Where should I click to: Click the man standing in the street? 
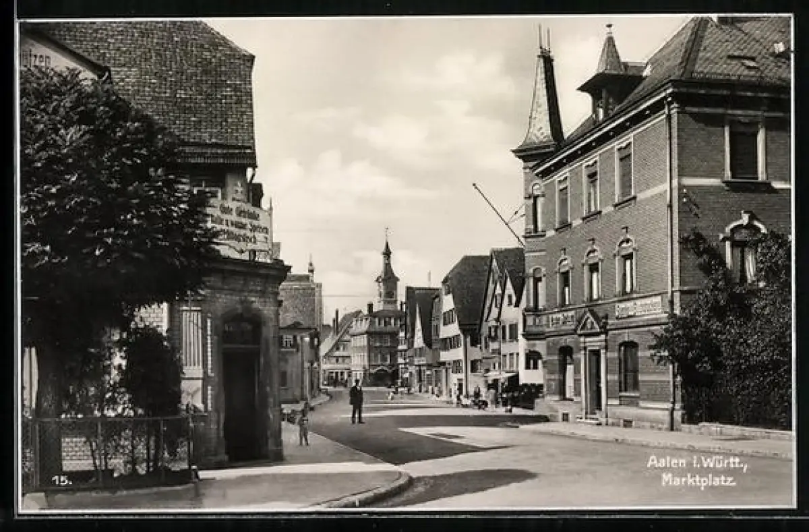357,402
